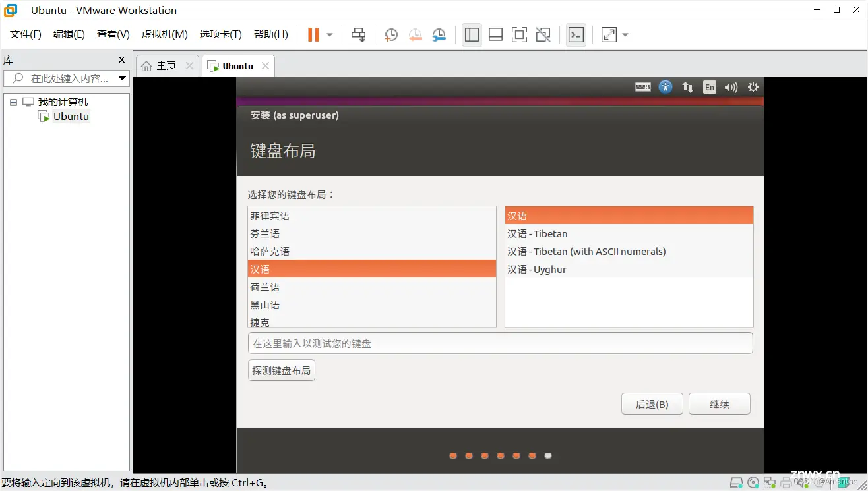This screenshot has height=491, width=868.
Task: Select 哈萨克语 in the layout list
Action: (x=372, y=251)
